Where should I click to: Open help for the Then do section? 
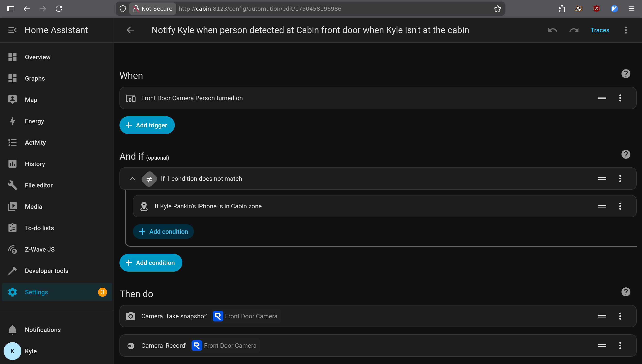tap(626, 292)
